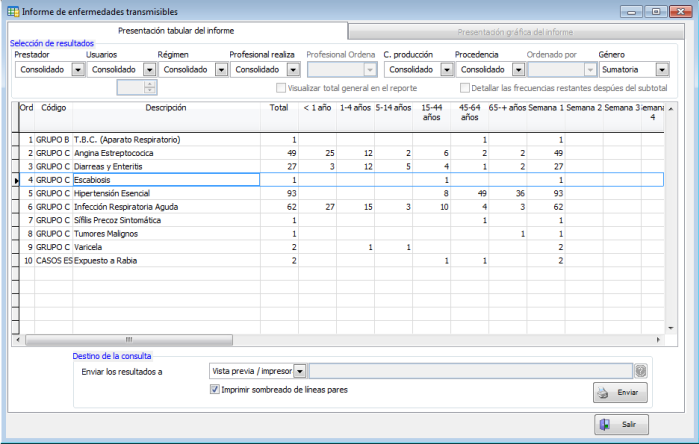This screenshot has width=699, height=444.
Task: Click the door icon on Salir button
Action: pos(604,424)
